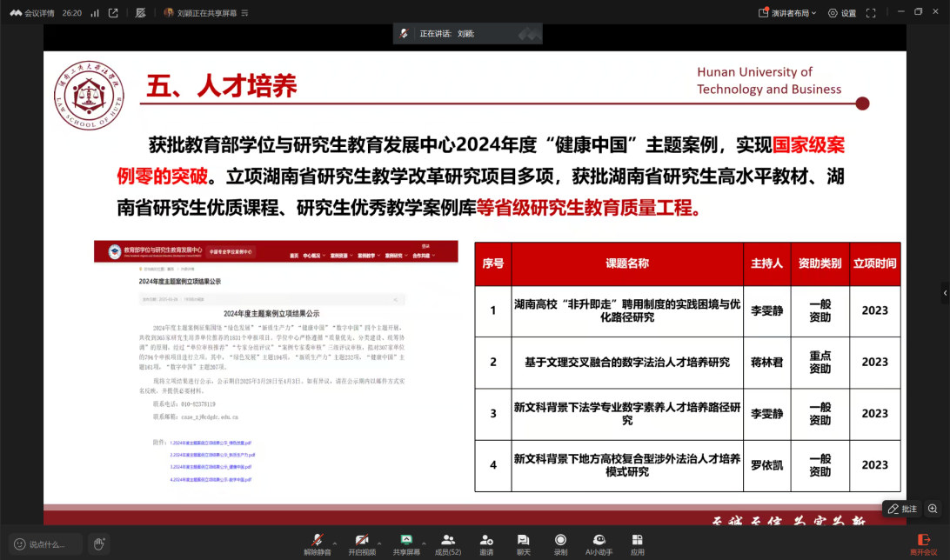
Task: Turn on camera with 开启视频
Action: (x=361, y=543)
